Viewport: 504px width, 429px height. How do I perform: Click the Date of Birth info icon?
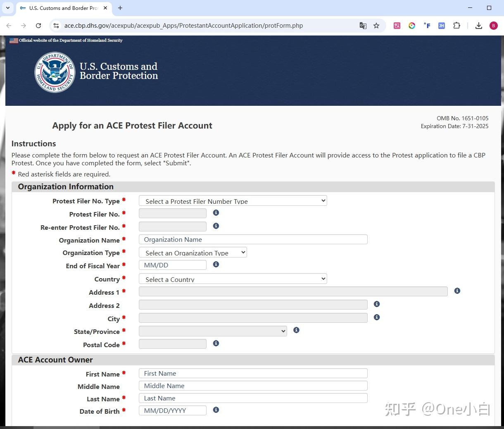[x=216, y=410]
